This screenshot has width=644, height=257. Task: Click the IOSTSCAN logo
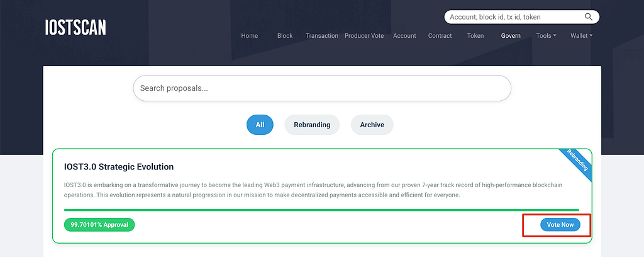[x=75, y=28]
